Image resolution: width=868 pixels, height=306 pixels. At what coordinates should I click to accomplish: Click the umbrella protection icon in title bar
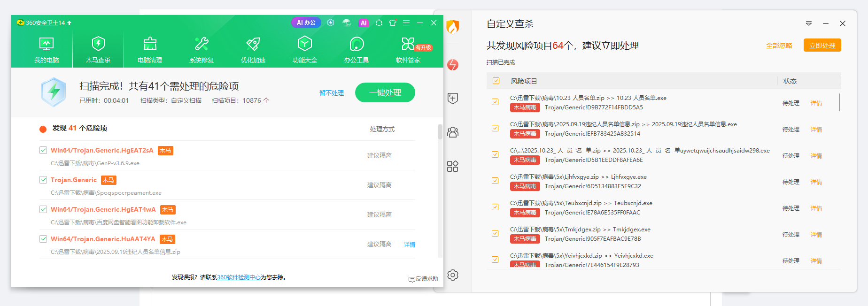(x=347, y=23)
